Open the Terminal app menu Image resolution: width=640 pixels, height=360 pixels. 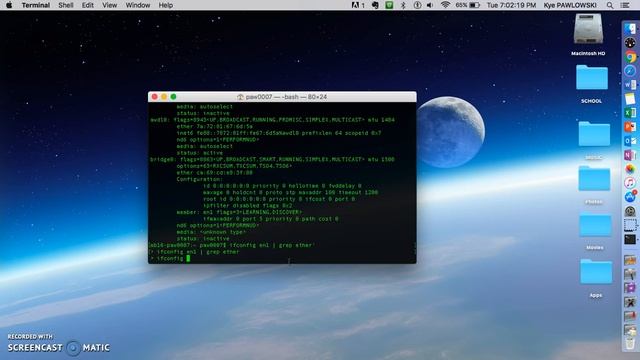(36, 5)
